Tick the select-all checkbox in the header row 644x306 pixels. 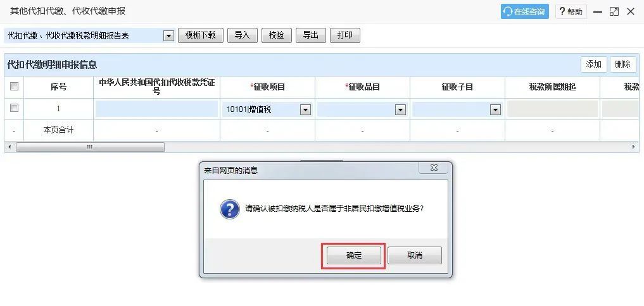[x=15, y=87]
